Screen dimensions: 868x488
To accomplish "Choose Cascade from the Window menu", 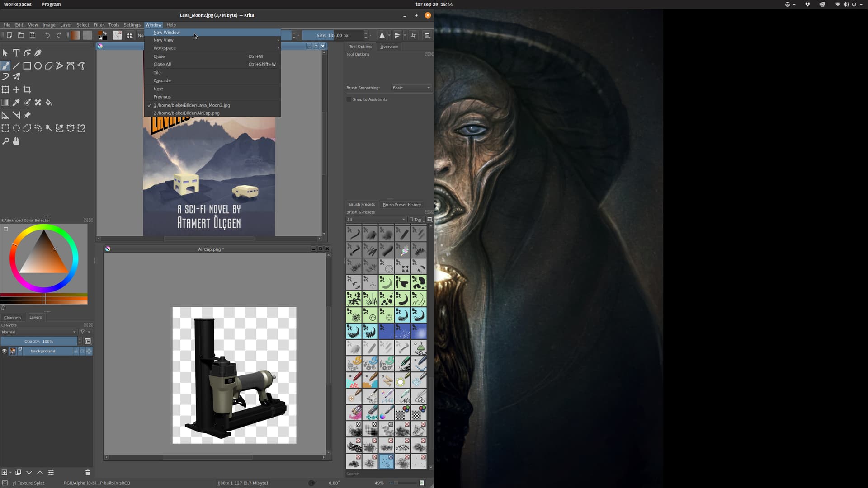I will [x=162, y=80].
